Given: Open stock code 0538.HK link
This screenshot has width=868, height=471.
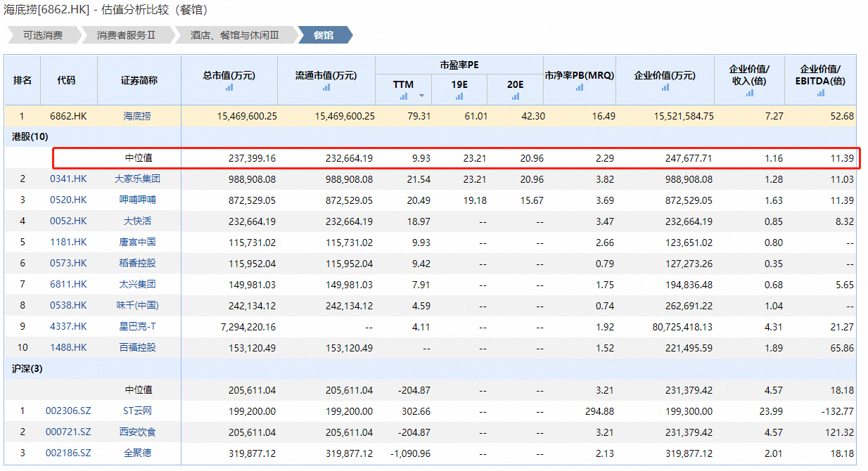Looking at the screenshot, I should pos(68,305).
